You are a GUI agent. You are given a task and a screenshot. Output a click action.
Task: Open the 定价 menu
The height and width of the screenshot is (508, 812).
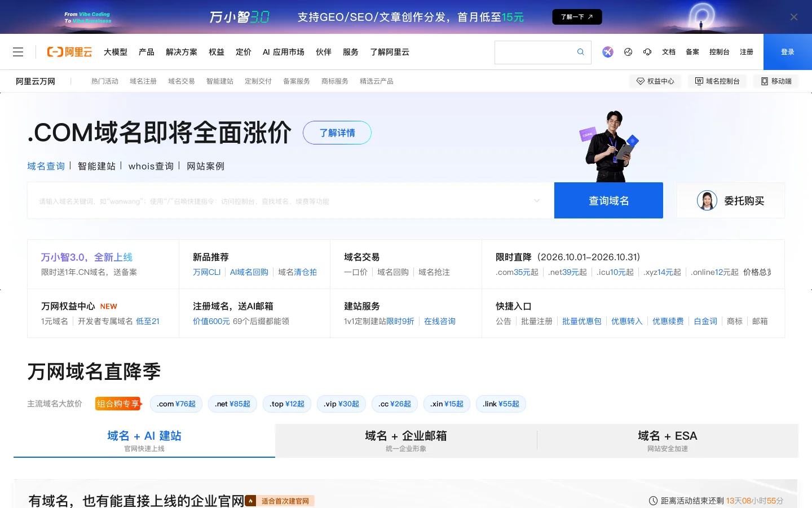pyautogui.click(x=244, y=52)
